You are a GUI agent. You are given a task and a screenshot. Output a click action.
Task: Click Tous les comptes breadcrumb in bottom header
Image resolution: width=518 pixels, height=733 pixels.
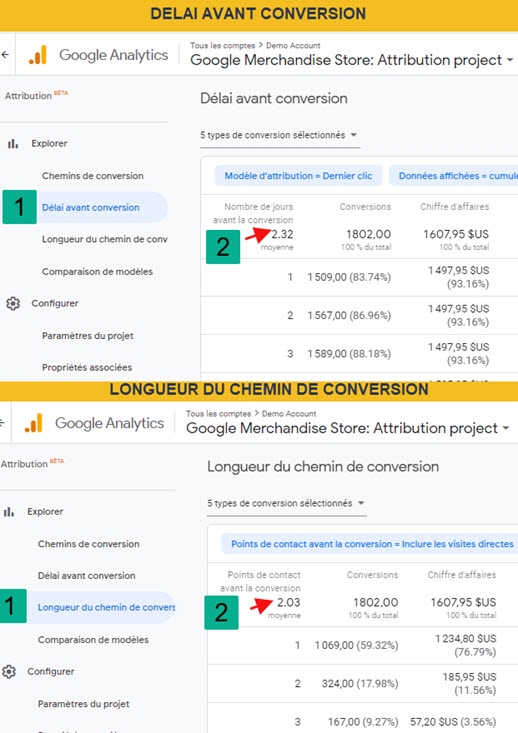[218, 414]
